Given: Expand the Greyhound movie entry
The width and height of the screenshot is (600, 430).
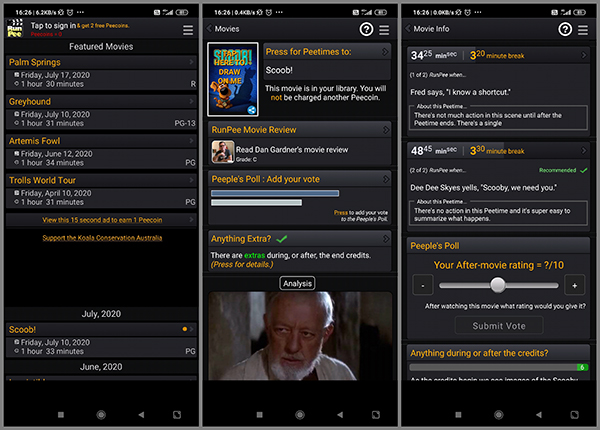Looking at the screenshot, I should coord(191,101).
